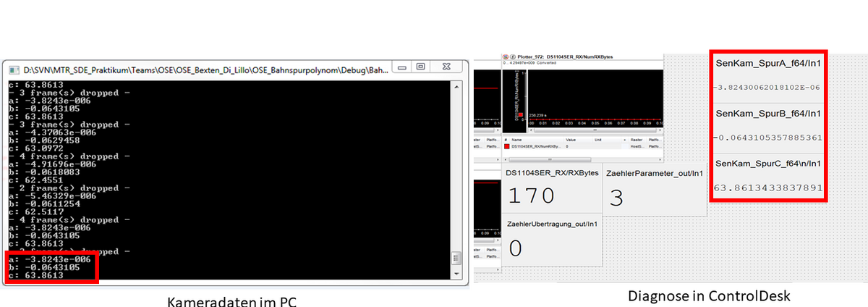Click the Value column header in plotter table
868x307 pixels.
[571, 140]
